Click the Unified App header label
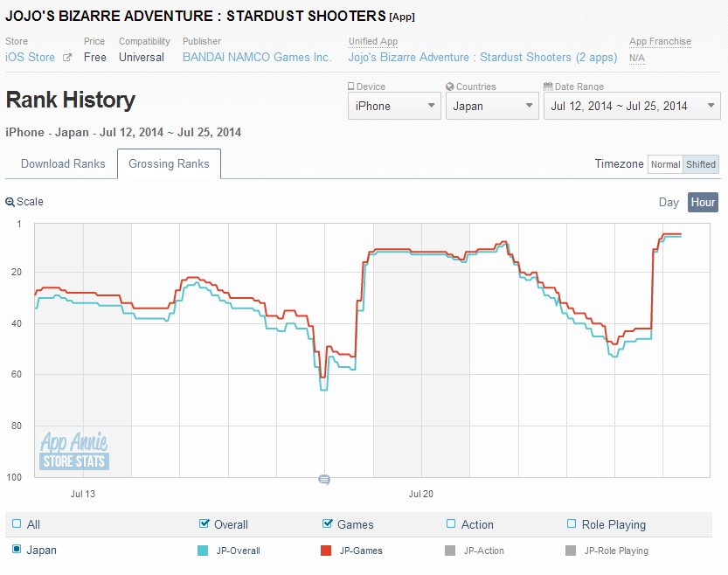Screen dimensions: 728x575 [x=373, y=41]
